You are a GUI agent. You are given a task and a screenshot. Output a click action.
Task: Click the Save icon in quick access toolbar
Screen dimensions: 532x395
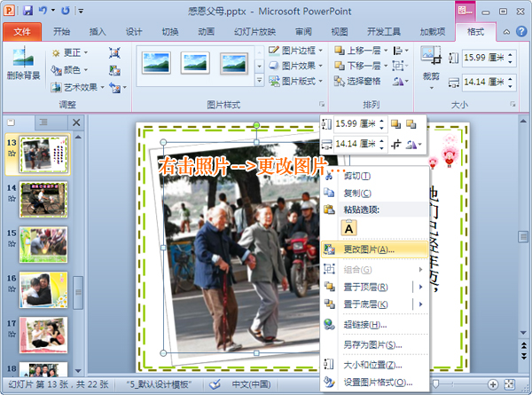tap(27, 11)
